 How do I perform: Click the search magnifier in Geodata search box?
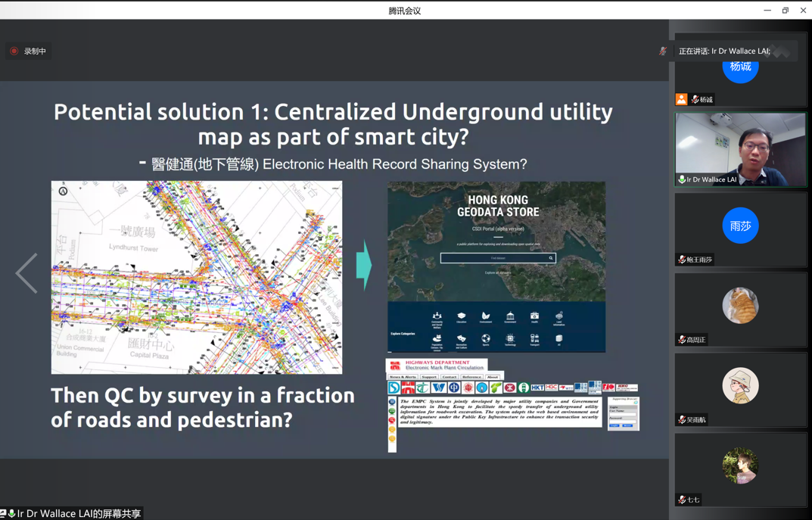[550, 258]
